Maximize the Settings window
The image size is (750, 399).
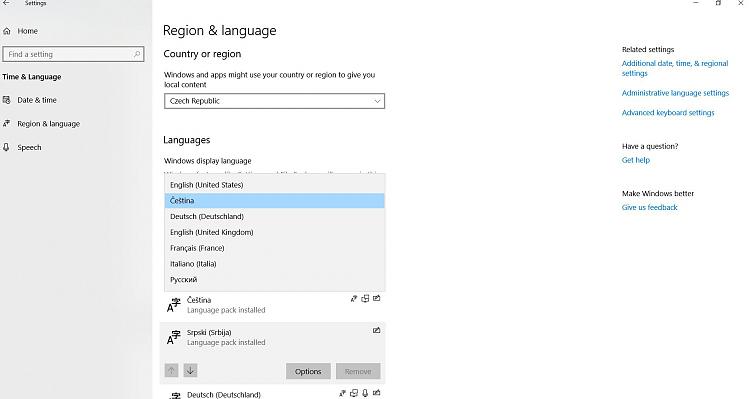pyautogui.click(x=718, y=3)
